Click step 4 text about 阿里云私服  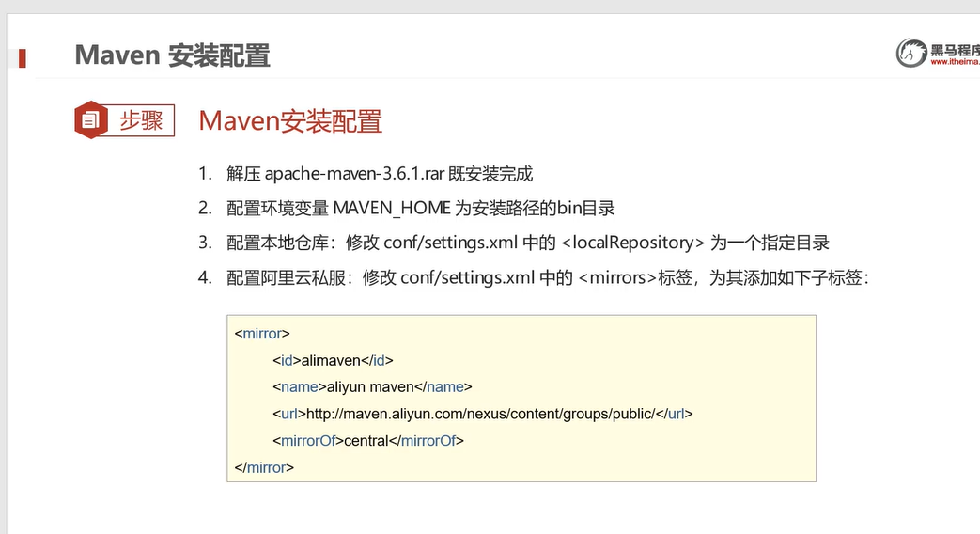548,277
